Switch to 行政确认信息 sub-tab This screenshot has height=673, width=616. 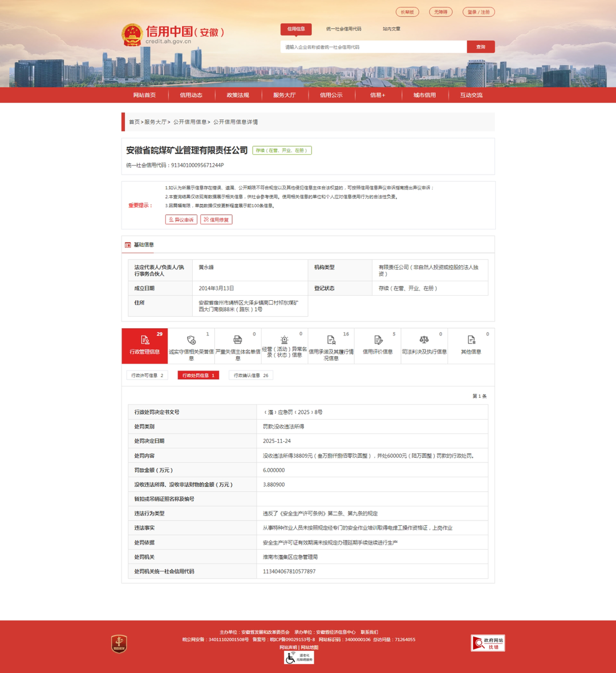250,376
